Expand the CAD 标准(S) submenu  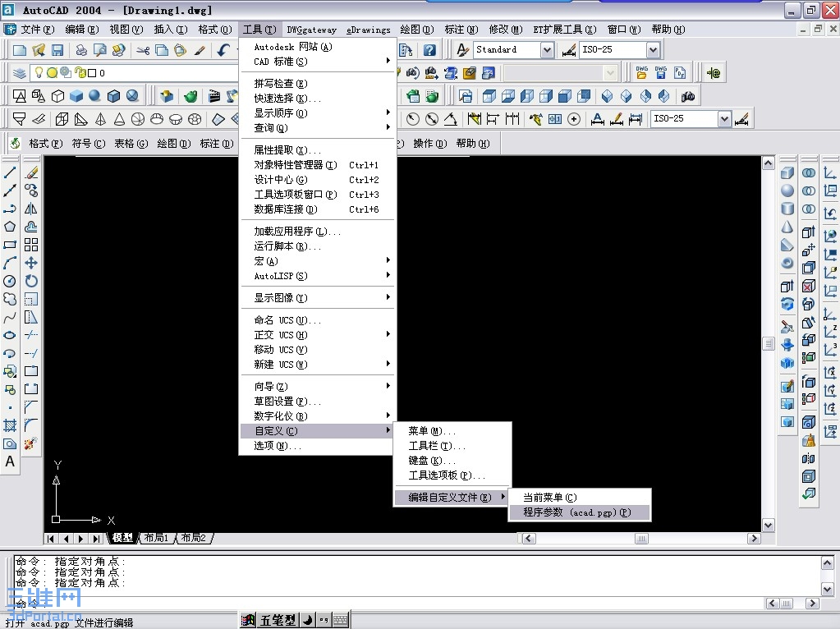point(319,62)
